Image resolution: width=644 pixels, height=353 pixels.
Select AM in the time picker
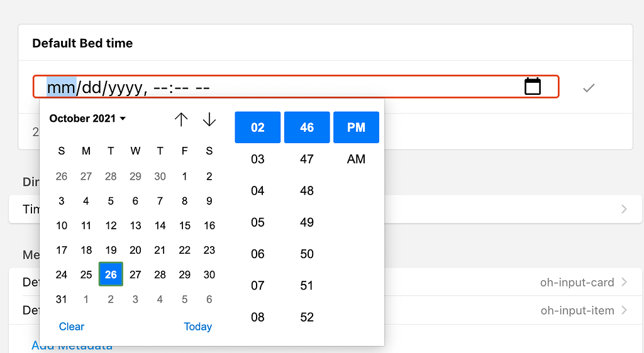point(356,160)
